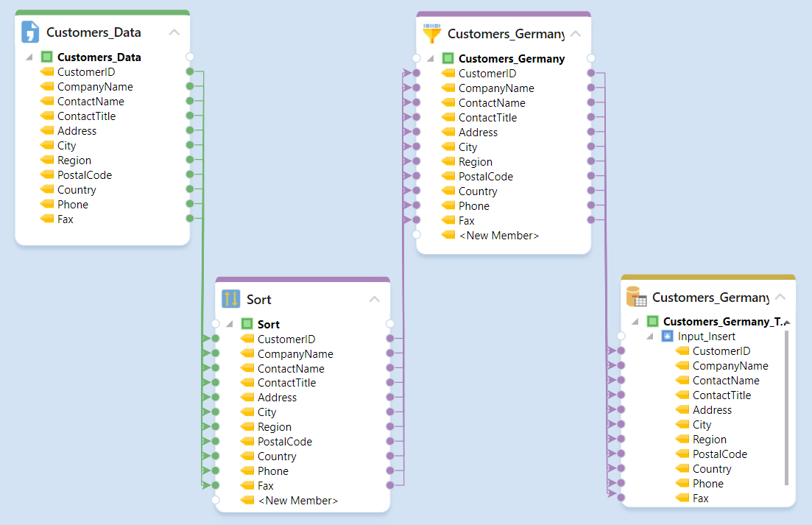The height and width of the screenshot is (525, 812).
Task: Collapse the Input_Insert tree node triangle
Action: pyautogui.click(x=650, y=337)
